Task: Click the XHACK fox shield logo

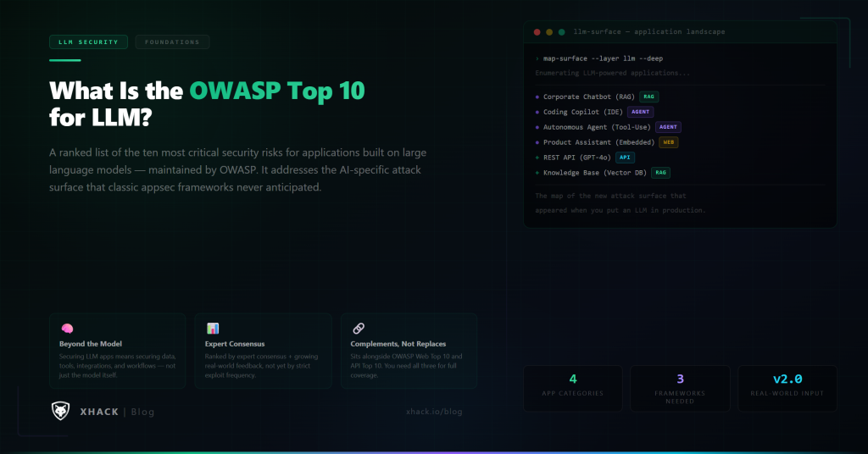Action: [60, 411]
